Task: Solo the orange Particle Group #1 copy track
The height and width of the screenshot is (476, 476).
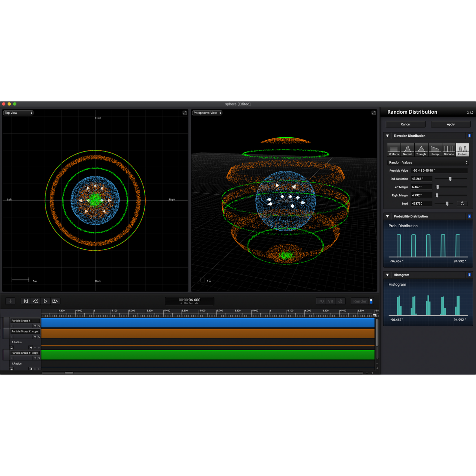Action: tap(39, 337)
